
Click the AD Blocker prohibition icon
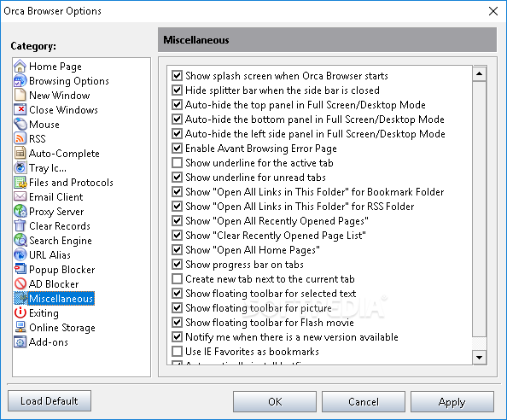tap(20, 284)
